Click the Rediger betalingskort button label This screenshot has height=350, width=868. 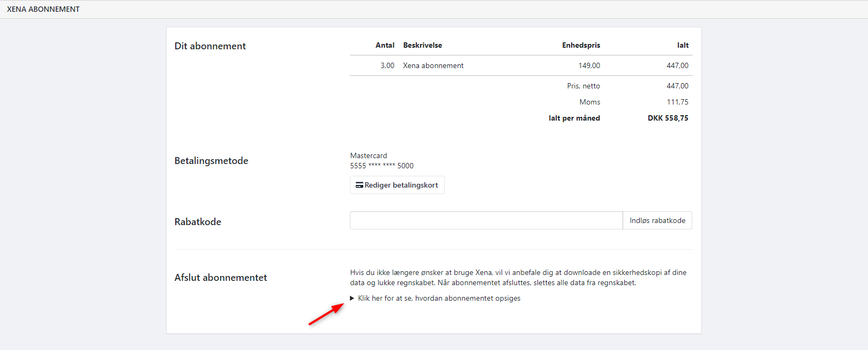coord(401,185)
